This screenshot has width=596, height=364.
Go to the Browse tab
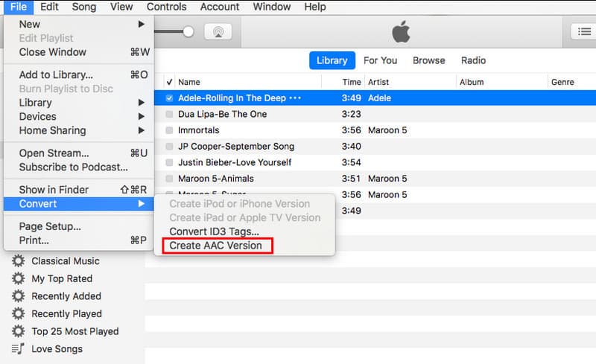click(428, 60)
